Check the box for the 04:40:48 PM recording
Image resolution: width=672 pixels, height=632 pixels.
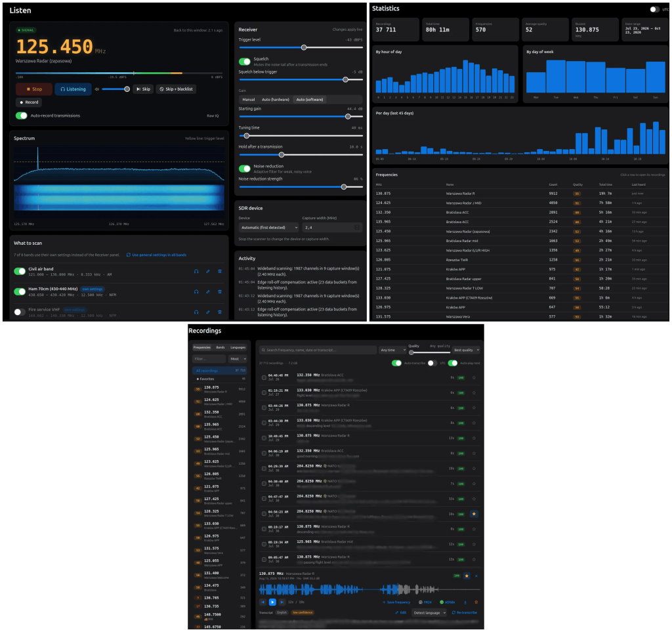[264, 377]
